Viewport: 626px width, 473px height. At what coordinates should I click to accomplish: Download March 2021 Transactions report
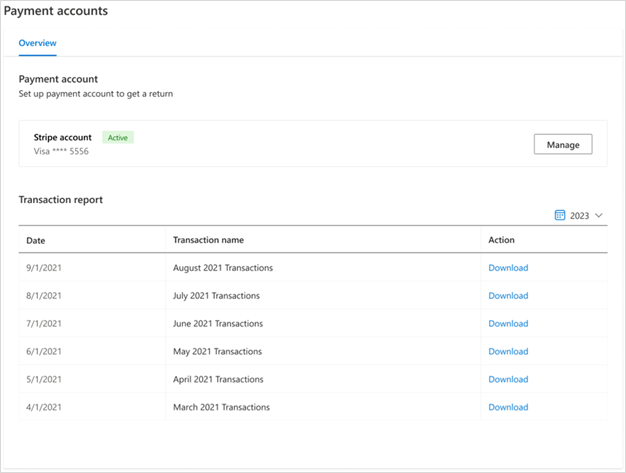coord(508,408)
